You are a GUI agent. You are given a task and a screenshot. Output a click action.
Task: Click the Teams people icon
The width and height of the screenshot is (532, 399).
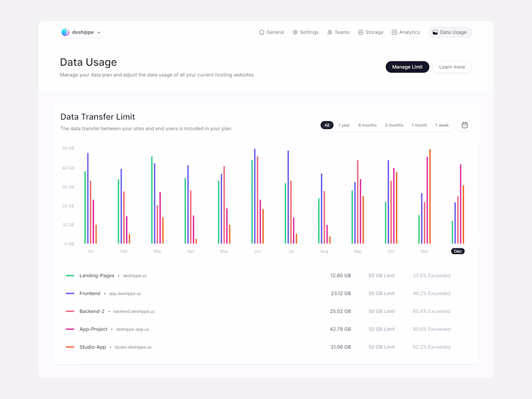click(x=330, y=32)
